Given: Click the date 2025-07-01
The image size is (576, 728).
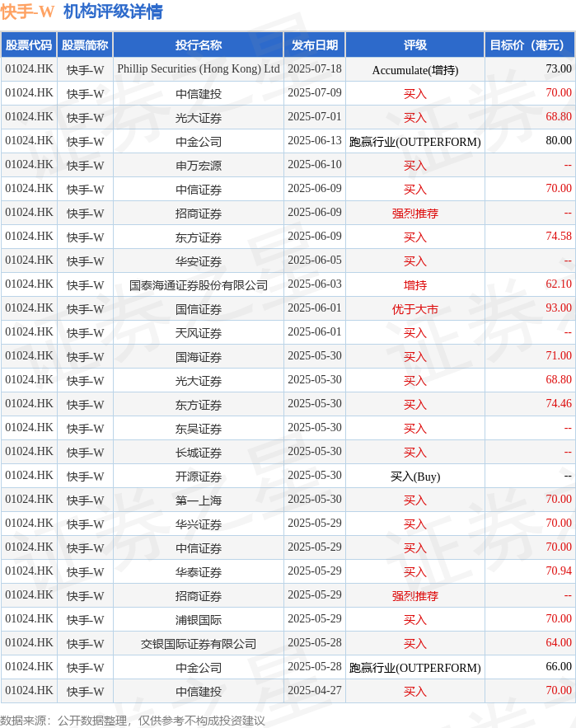Looking at the screenshot, I should [314, 116].
